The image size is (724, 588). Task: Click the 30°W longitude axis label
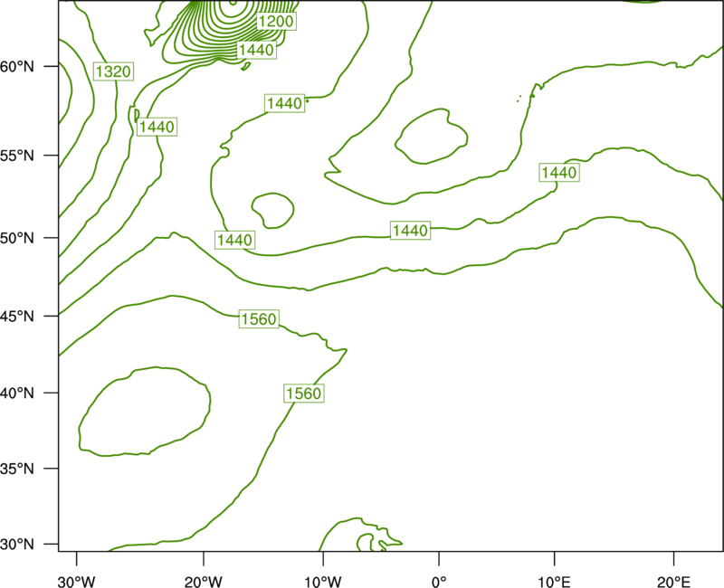[77, 582]
